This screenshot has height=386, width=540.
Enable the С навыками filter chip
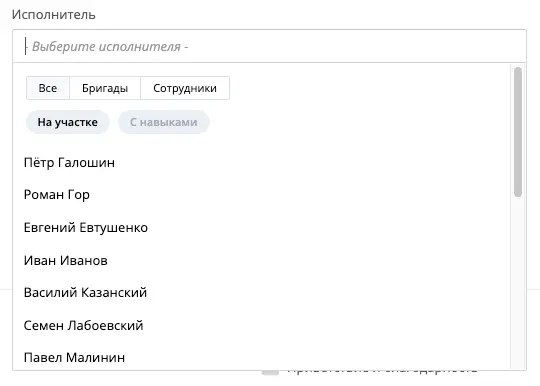164,122
